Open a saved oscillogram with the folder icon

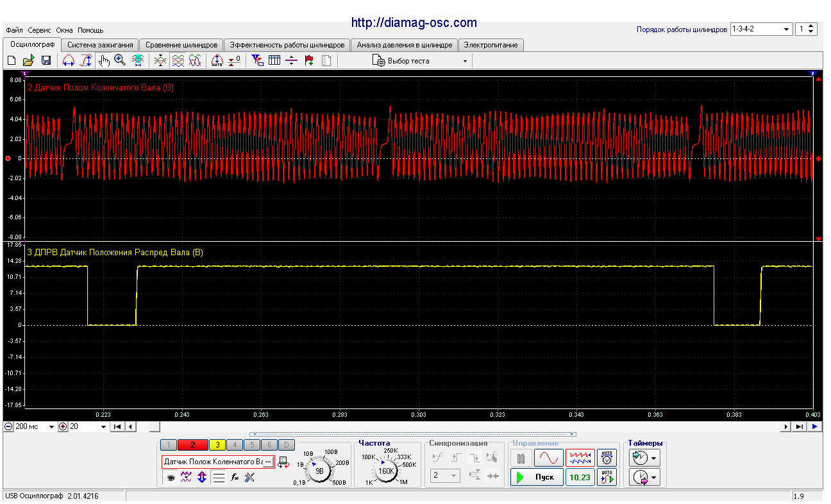click(x=28, y=61)
